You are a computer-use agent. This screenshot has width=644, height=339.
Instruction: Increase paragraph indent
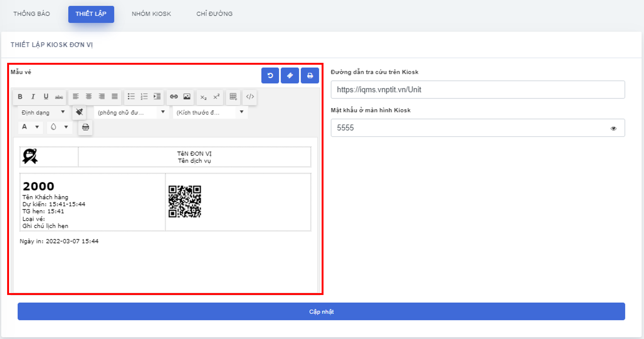coord(157,97)
